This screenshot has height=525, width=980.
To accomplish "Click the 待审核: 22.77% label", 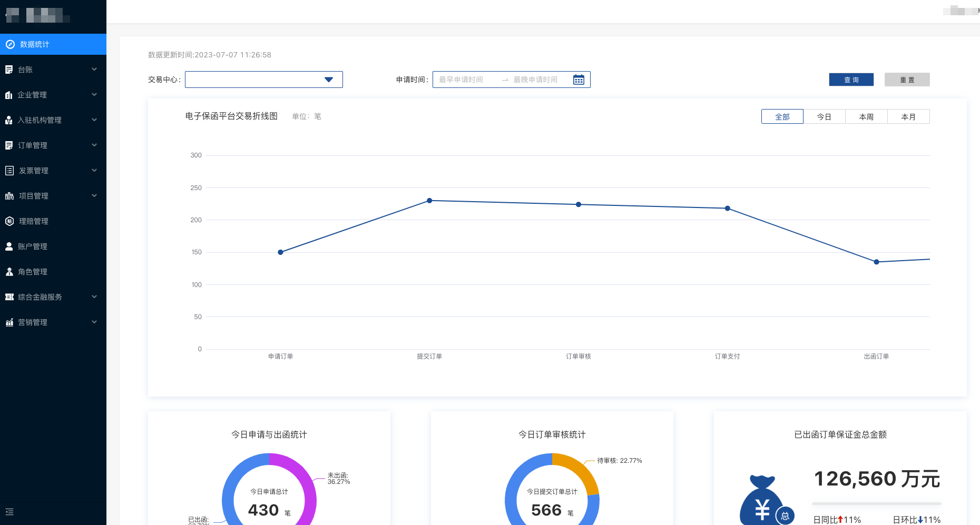I will (620, 461).
